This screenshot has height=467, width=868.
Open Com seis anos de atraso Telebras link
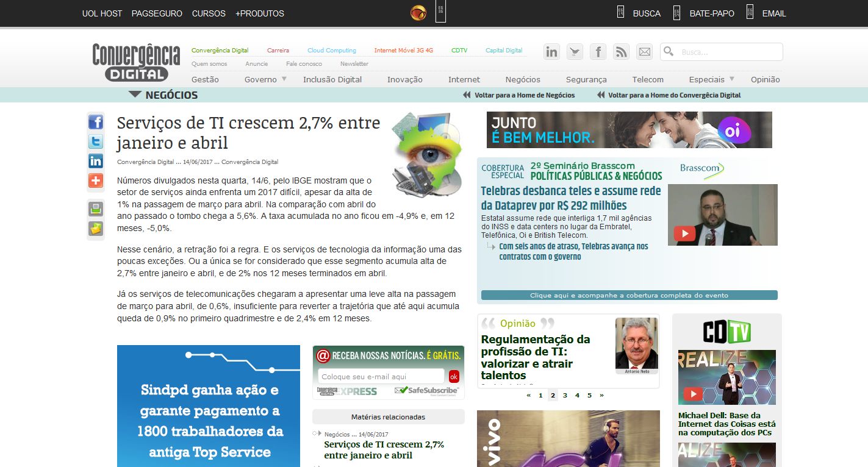(573, 252)
